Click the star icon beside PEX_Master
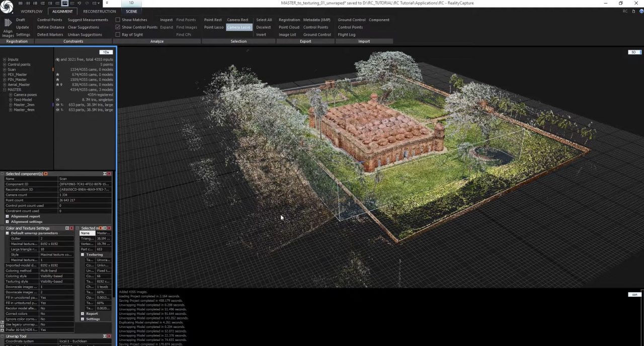Screen dimensions: 644x346 coord(57,74)
